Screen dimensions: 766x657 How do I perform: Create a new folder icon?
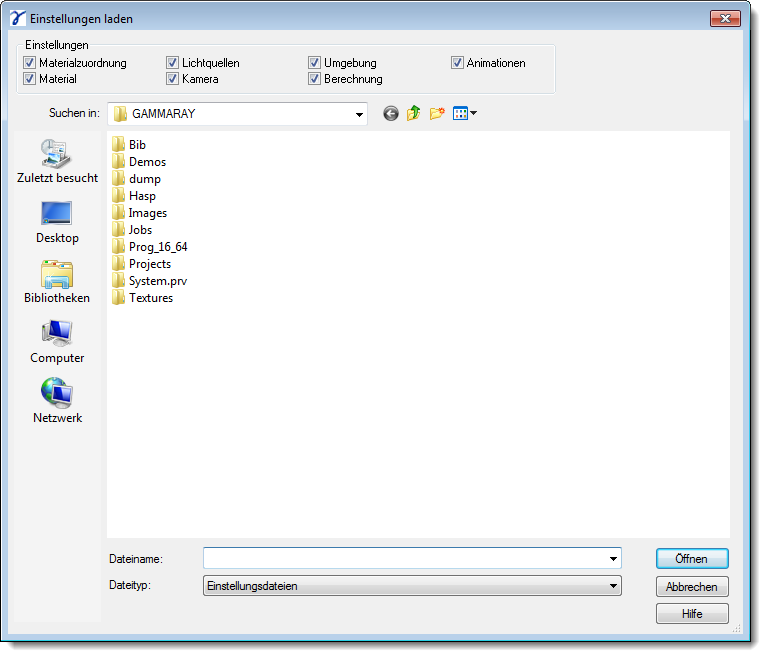click(x=437, y=113)
